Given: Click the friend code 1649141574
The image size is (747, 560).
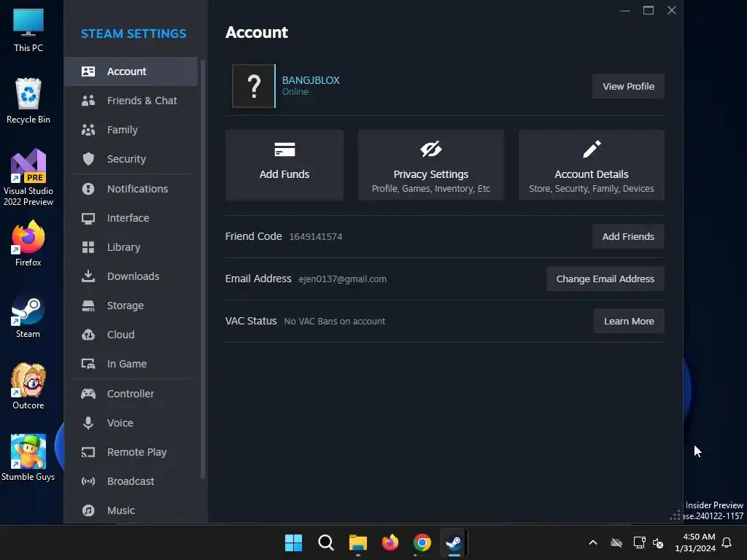Looking at the screenshot, I should (x=315, y=237).
